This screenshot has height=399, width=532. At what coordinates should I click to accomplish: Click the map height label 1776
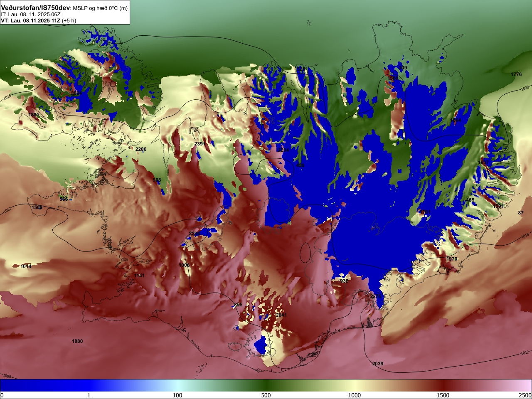tap(516, 74)
